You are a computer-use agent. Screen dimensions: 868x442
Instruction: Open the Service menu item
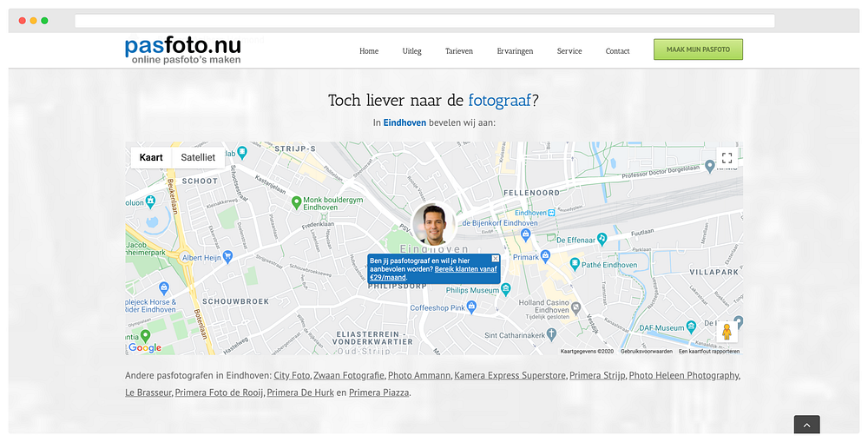tap(569, 51)
